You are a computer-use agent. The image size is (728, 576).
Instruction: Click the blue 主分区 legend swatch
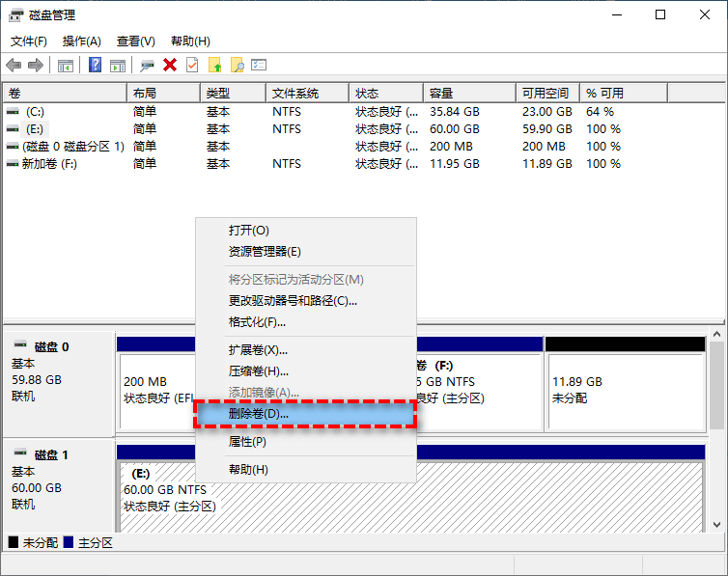(x=69, y=542)
